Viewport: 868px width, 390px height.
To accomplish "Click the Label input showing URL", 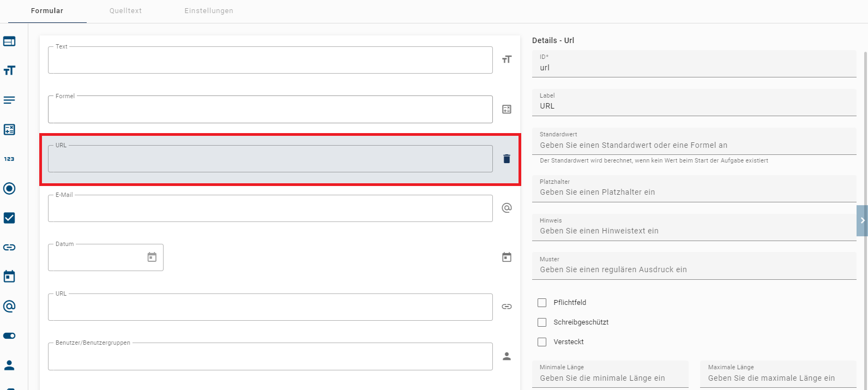I will pyautogui.click(x=694, y=106).
